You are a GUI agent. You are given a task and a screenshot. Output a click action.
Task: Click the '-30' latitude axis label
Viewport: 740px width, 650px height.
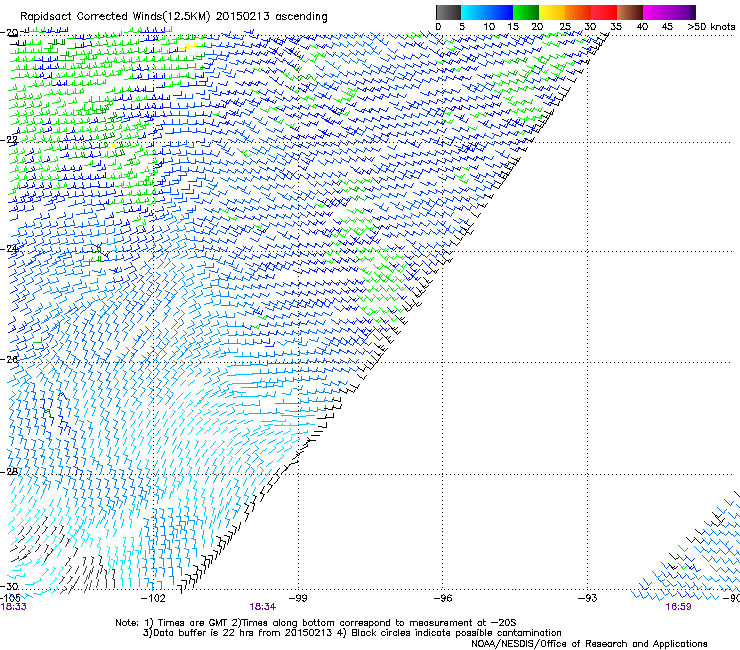point(9,586)
